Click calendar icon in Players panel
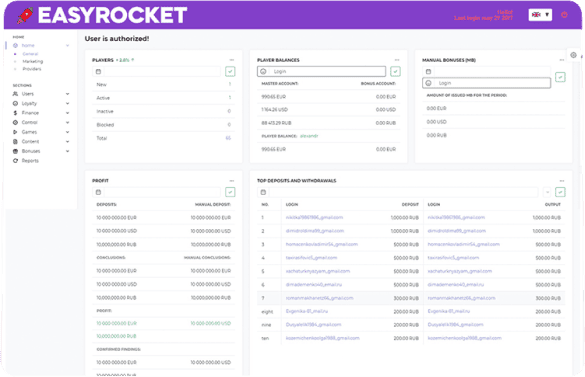This screenshot has width=585, height=377. [x=98, y=71]
